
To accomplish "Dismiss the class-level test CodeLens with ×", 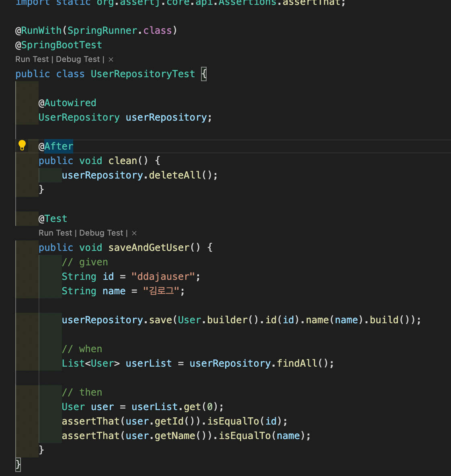I will coord(111,59).
